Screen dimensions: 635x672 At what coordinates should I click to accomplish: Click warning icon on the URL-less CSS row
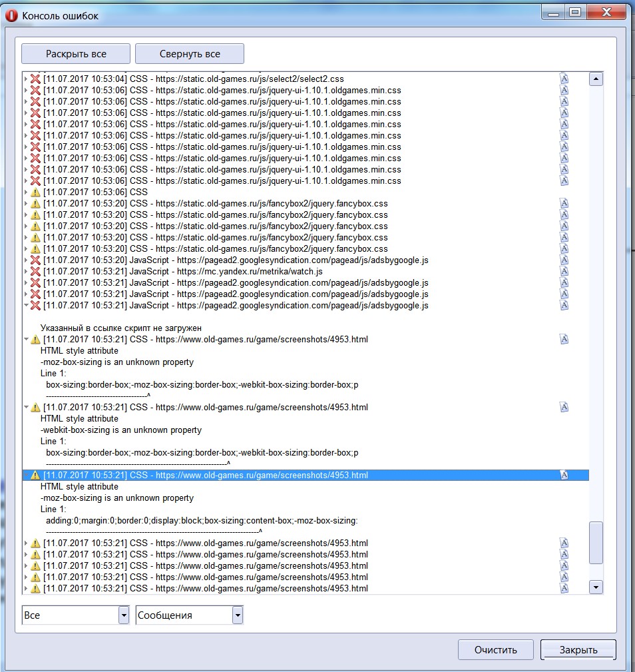click(35, 192)
